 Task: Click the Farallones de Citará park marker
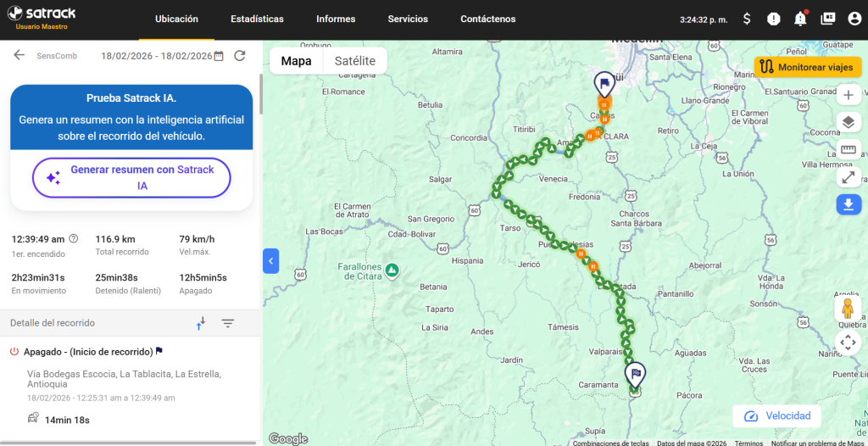[x=392, y=270]
